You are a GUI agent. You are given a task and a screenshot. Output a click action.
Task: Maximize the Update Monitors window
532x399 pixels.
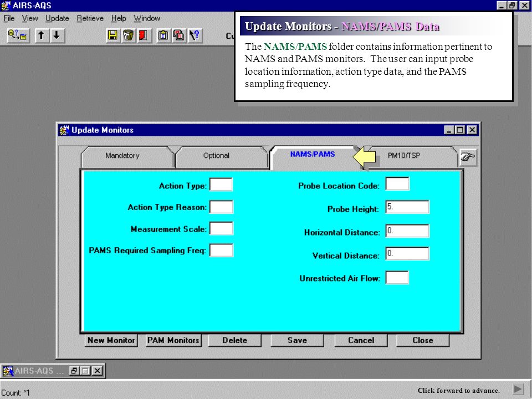460,130
